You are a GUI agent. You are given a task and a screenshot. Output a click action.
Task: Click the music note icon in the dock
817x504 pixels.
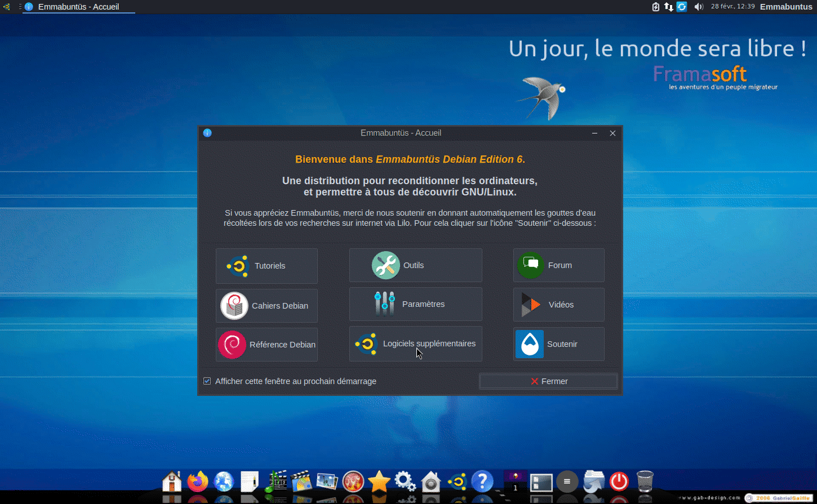pos(276,481)
